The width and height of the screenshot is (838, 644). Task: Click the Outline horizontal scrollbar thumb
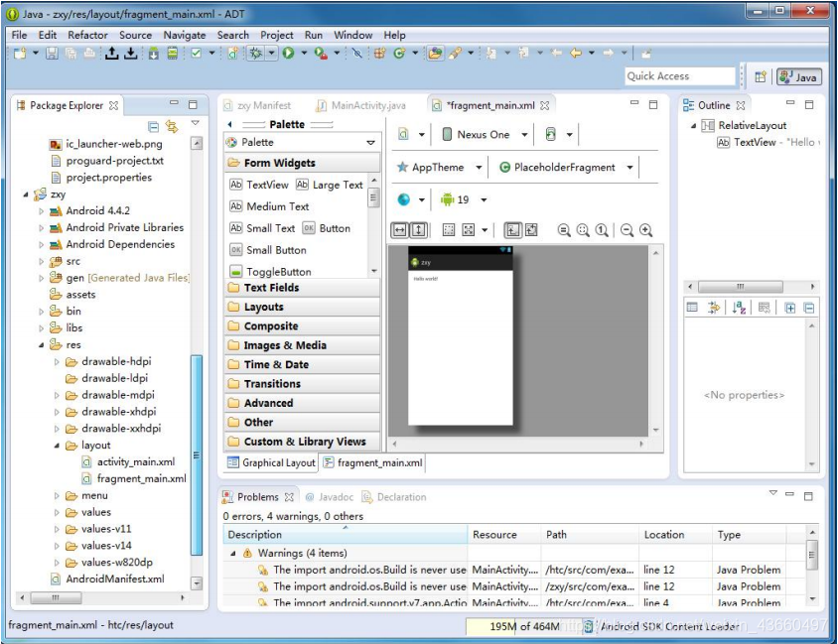pyautogui.click(x=740, y=287)
